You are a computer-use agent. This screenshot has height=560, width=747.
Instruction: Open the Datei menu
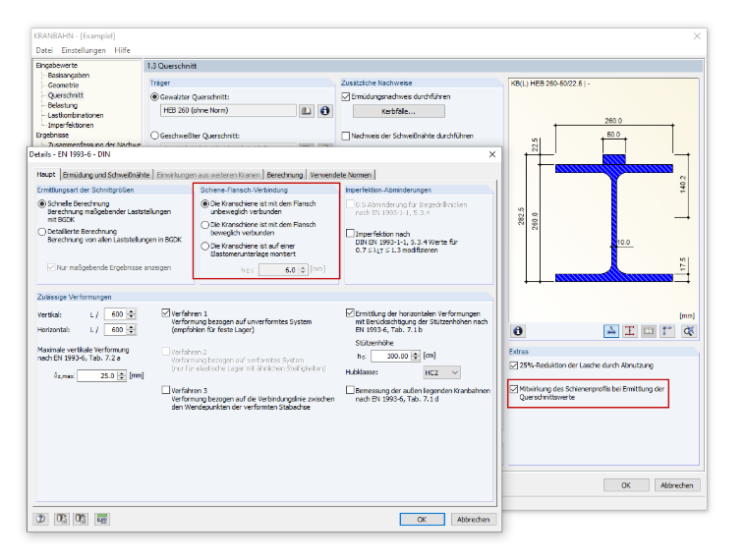point(44,50)
